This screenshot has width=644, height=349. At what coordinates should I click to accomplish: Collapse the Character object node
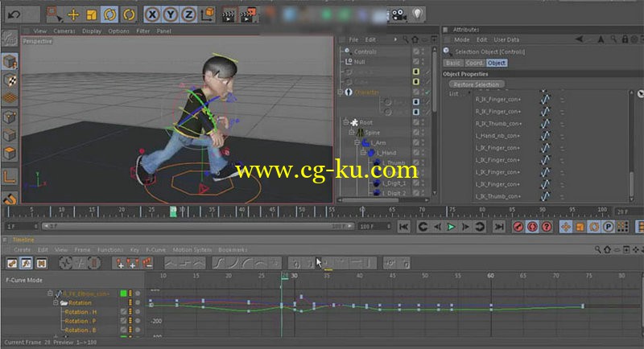coord(341,92)
